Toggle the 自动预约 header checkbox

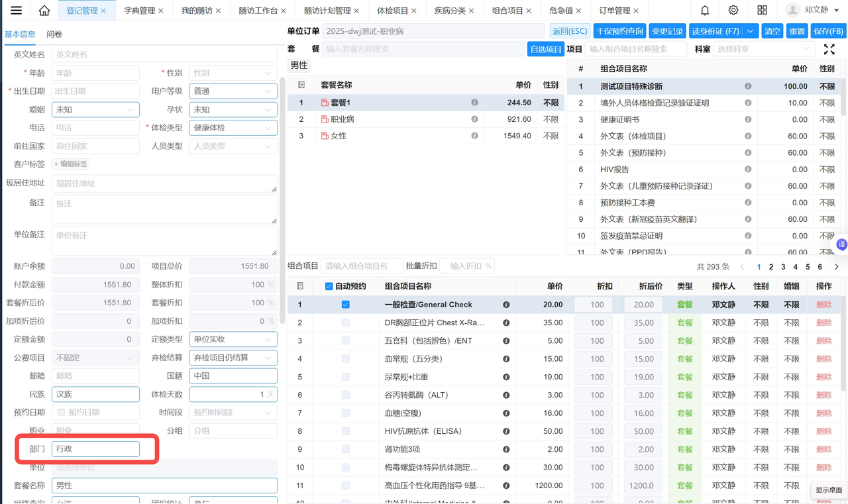click(329, 286)
